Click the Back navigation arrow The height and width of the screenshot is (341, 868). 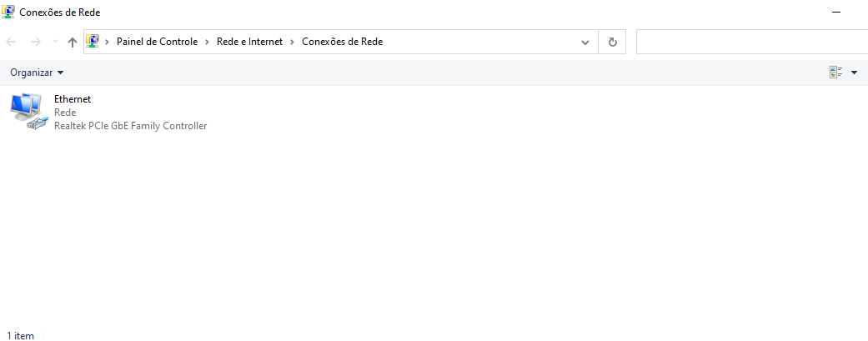tap(11, 42)
